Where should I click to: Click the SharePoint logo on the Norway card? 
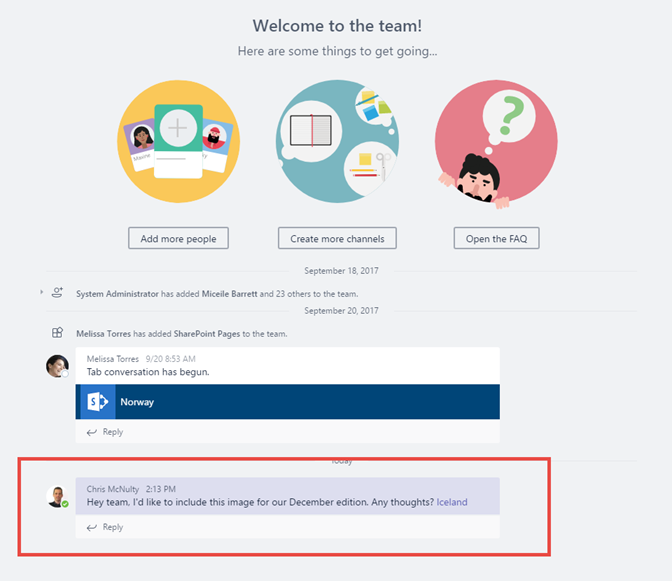pyautogui.click(x=98, y=402)
